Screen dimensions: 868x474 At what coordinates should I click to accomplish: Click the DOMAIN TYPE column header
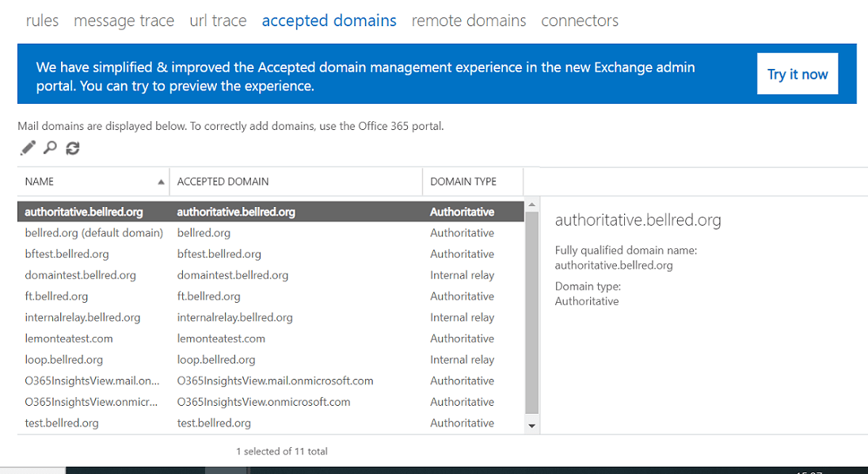[x=473, y=182]
